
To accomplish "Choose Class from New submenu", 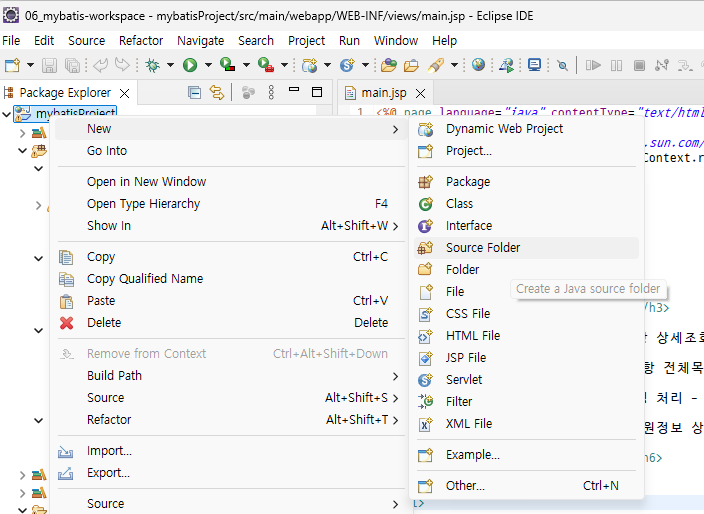I will (x=526, y=204).
